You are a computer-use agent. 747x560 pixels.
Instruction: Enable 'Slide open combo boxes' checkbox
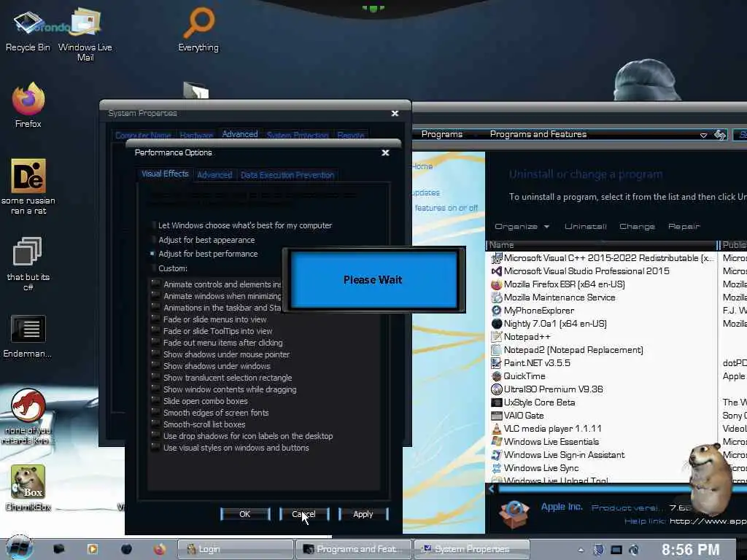pos(155,401)
